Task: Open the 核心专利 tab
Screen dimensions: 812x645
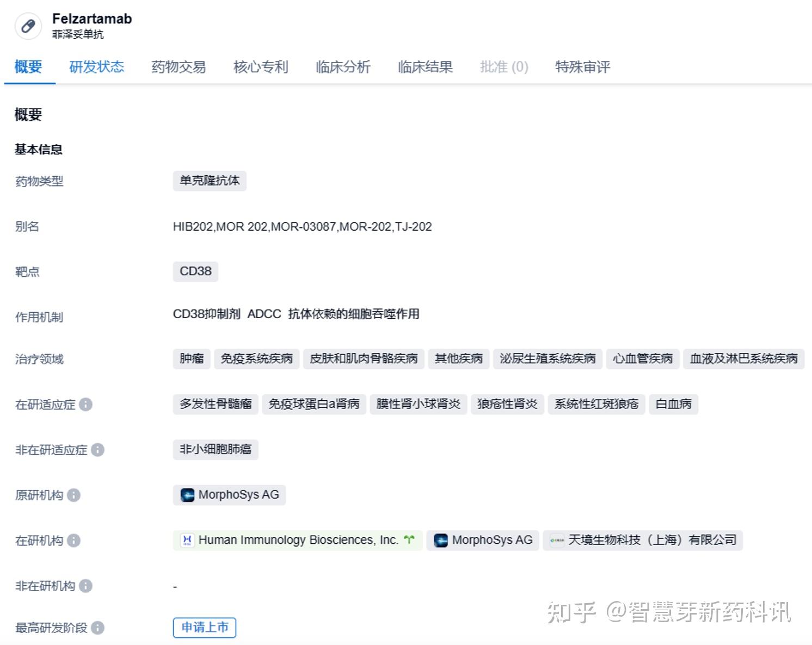Action: click(x=261, y=67)
